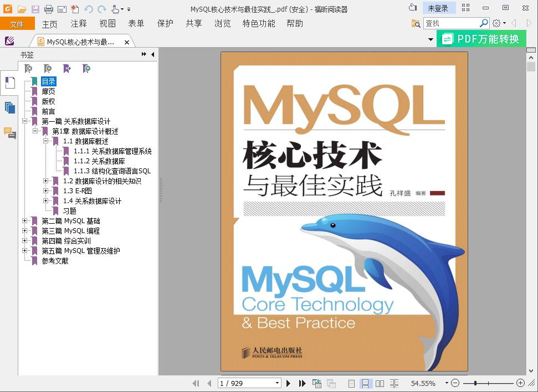Enable continuous page view mode
Image resolution: width=538 pixels, height=392 pixels.
[x=366, y=384]
